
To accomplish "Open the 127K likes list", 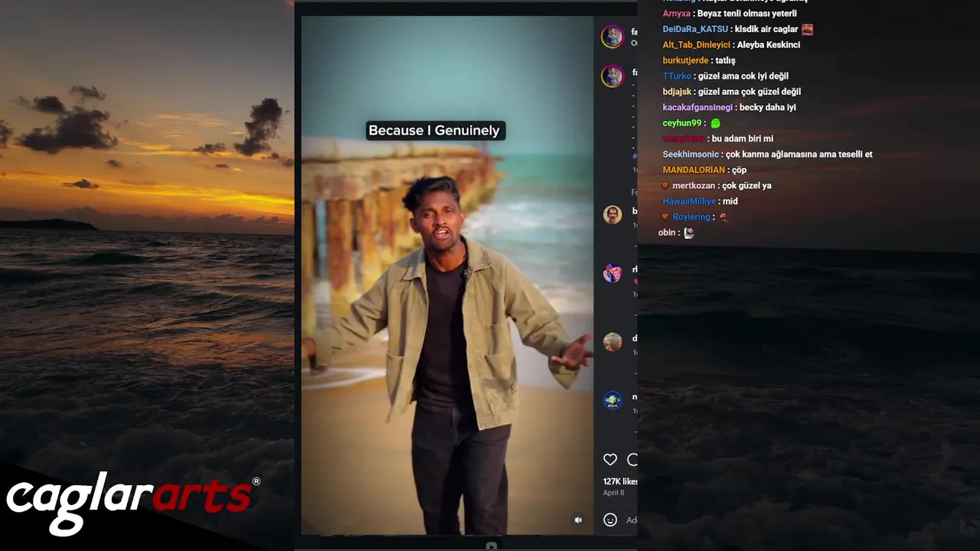I will (x=620, y=481).
